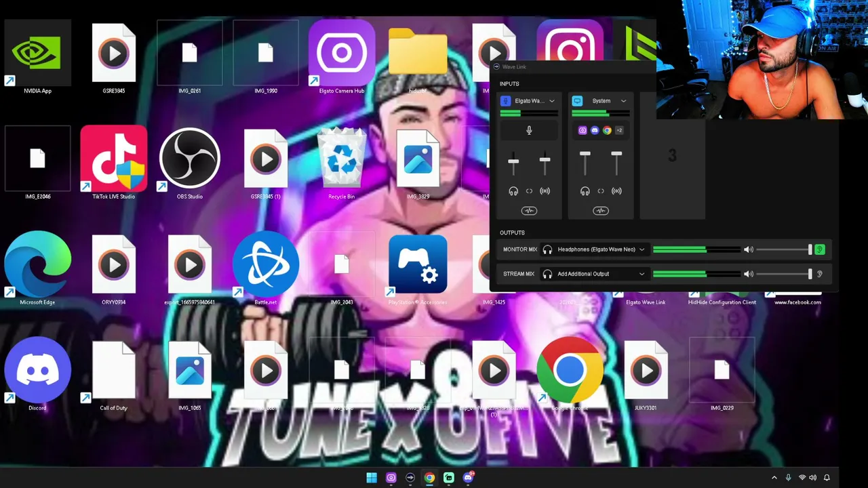Toggle link between System channel faders

click(x=601, y=191)
